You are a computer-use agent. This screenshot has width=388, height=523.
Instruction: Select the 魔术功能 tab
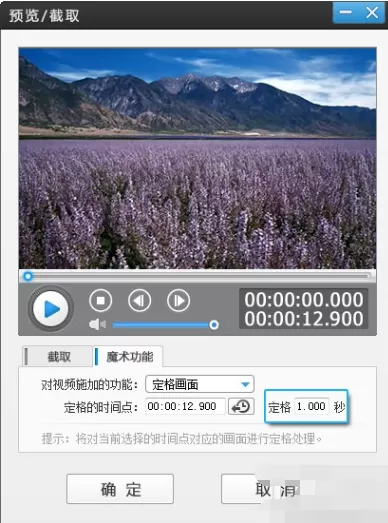tap(128, 357)
